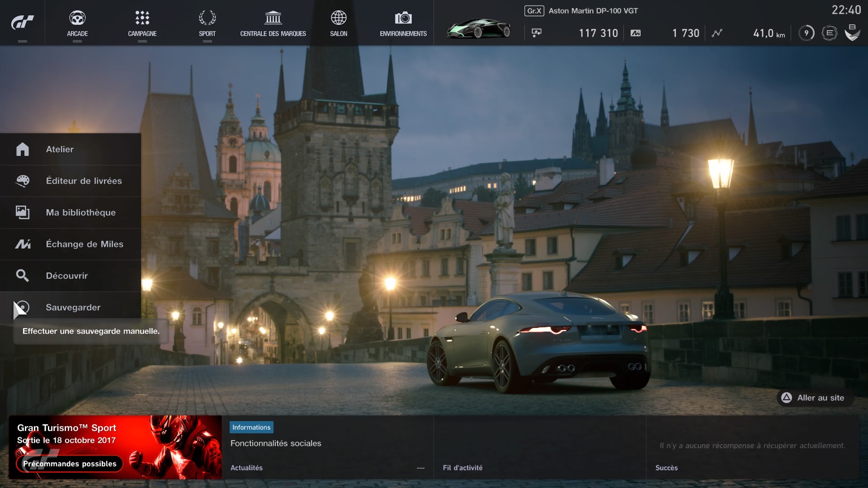
Task: Open the Environnements camera icon
Action: pyautogui.click(x=403, y=18)
